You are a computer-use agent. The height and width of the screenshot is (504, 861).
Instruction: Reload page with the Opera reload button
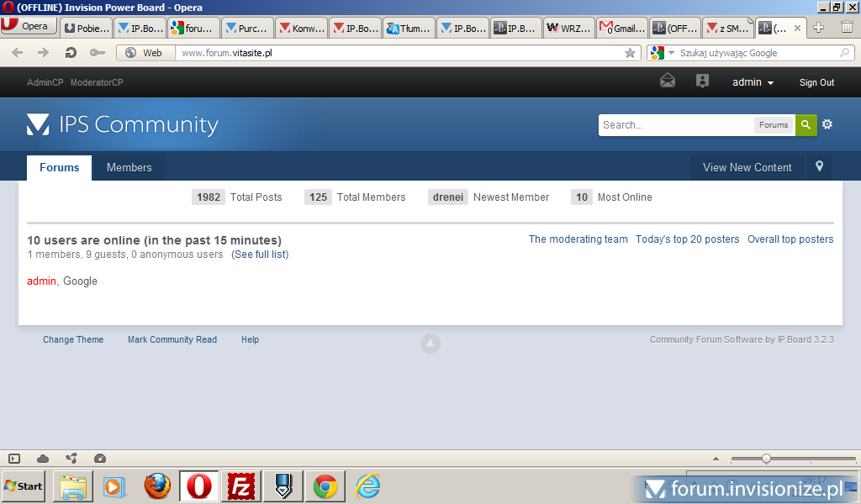tap(71, 53)
